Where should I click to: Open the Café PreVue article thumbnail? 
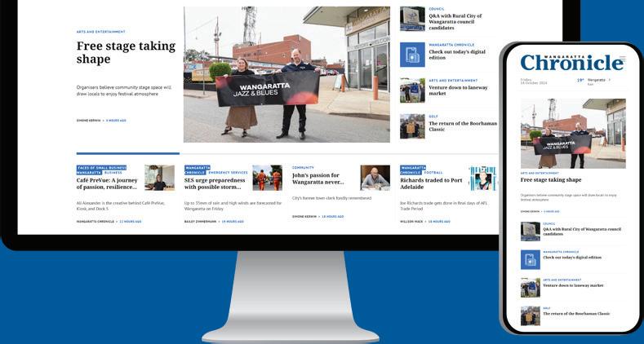(159, 178)
